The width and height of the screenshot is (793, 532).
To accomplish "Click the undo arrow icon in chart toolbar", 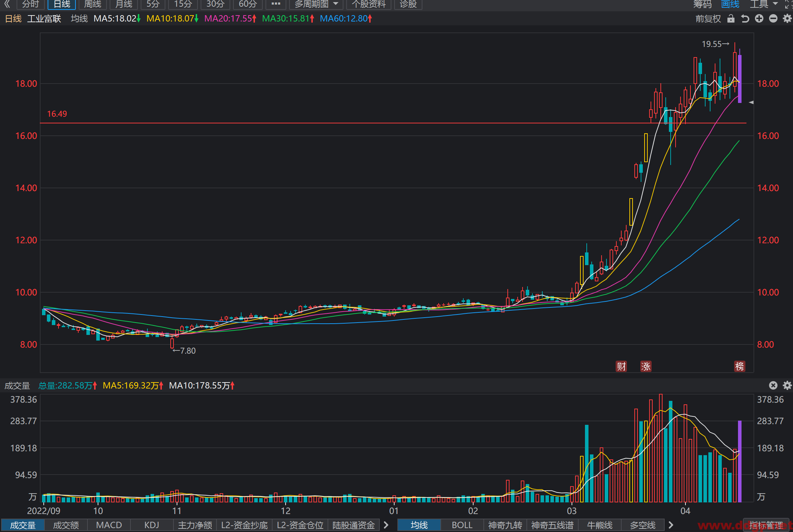I will pyautogui.click(x=745, y=19).
